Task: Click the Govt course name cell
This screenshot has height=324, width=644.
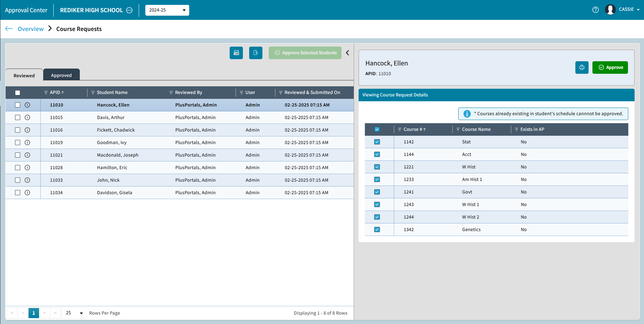Action: point(467,192)
